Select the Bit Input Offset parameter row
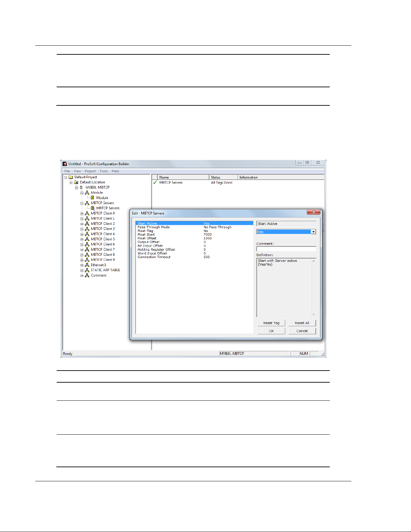Screen dimensions: 411x532 [195, 246]
